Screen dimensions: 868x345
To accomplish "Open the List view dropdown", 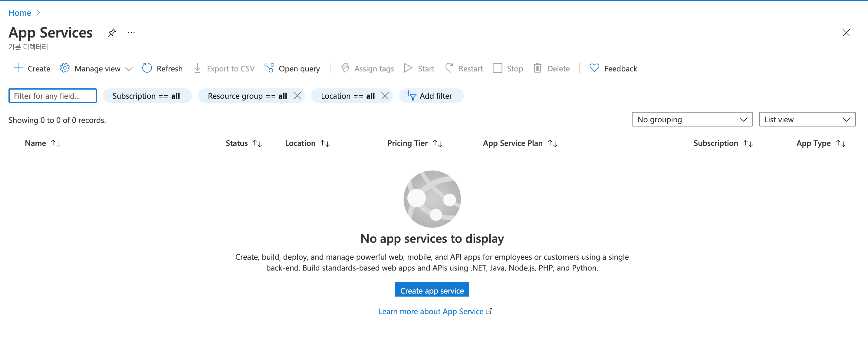I will [807, 120].
